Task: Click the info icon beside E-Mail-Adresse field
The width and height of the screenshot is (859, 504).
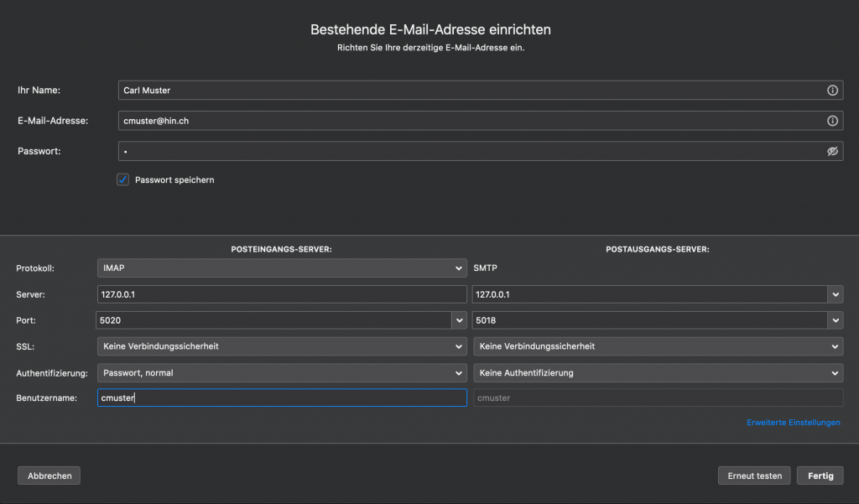Action: [x=832, y=121]
